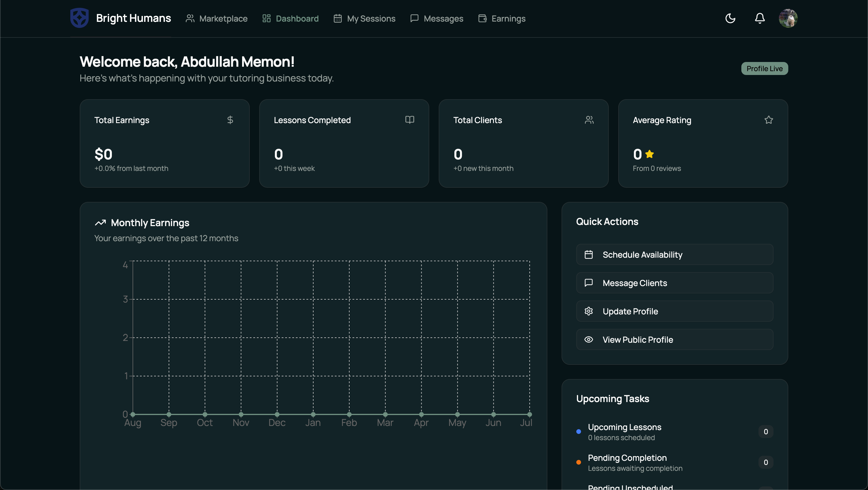Screen dimensions: 868x490
Task: Click the Schedule Availability button
Action: click(x=674, y=254)
